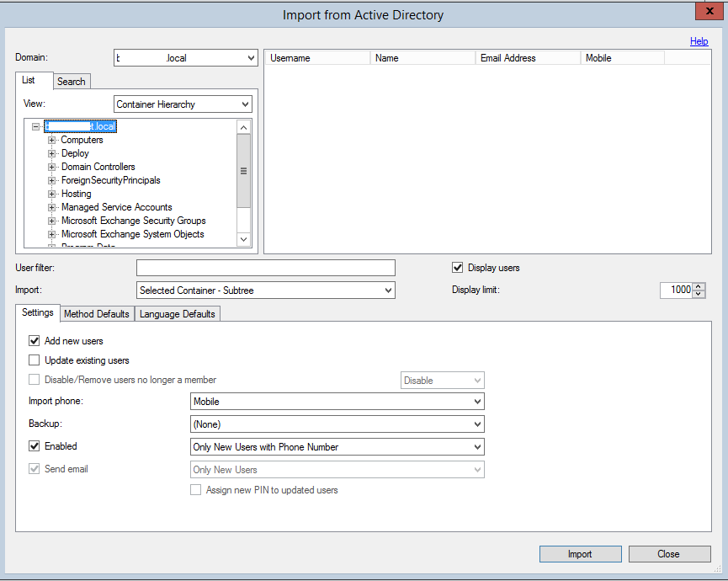Open the View Container Hierarchy dropdown
Viewport: 728px width, 581px height.
[245, 104]
